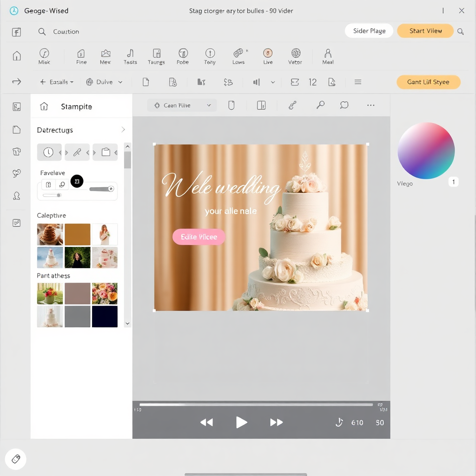Open the Fine ribbon tool
476x476 pixels.
(81, 56)
